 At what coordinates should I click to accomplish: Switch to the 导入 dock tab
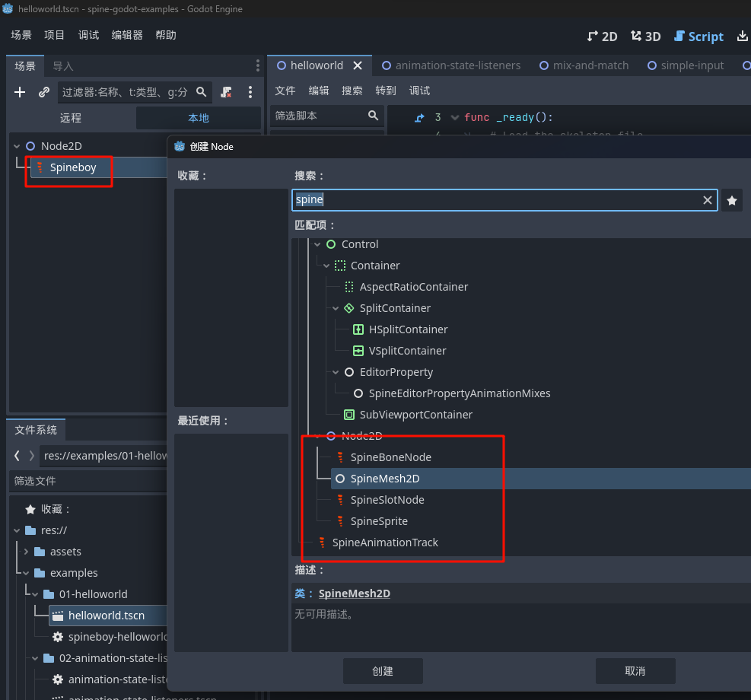point(62,66)
